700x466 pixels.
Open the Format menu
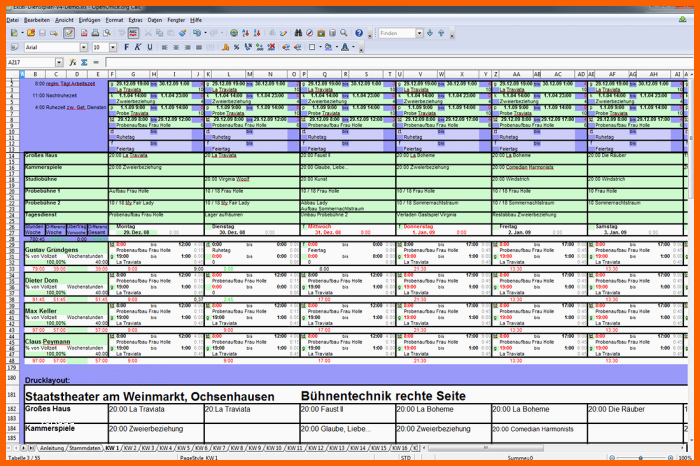pyautogui.click(x=115, y=19)
